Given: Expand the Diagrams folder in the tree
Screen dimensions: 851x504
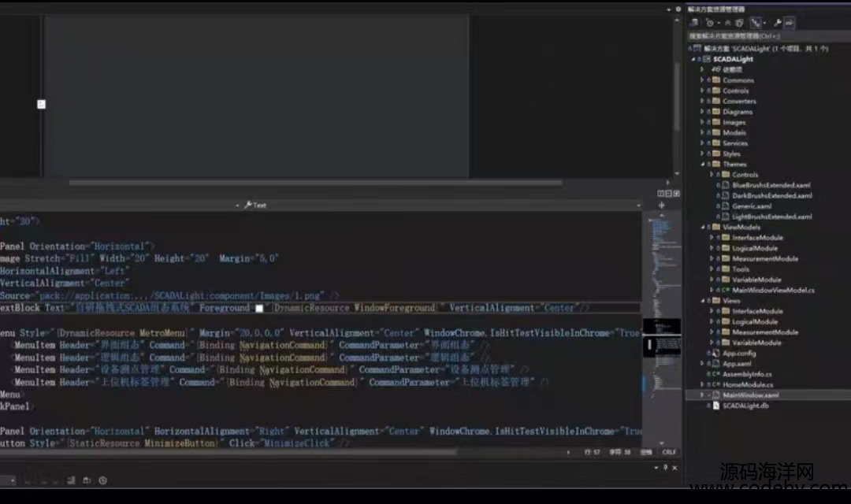Looking at the screenshot, I should (x=702, y=112).
